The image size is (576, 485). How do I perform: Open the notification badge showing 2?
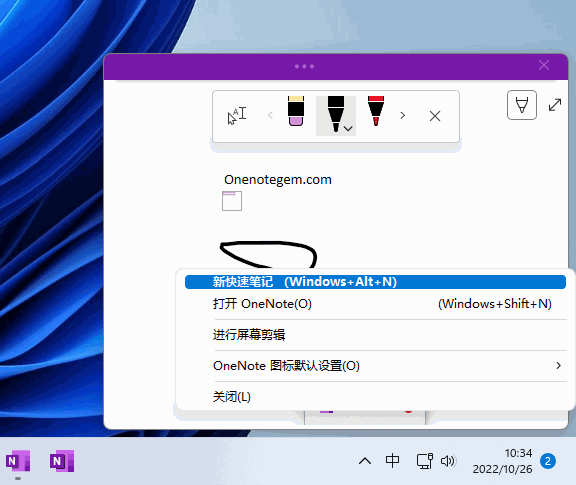click(548, 461)
